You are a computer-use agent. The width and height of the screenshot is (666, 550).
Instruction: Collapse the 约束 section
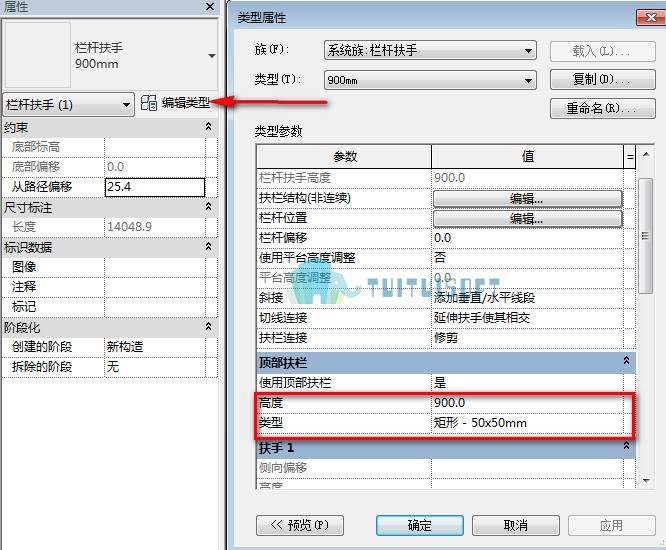point(208,127)
